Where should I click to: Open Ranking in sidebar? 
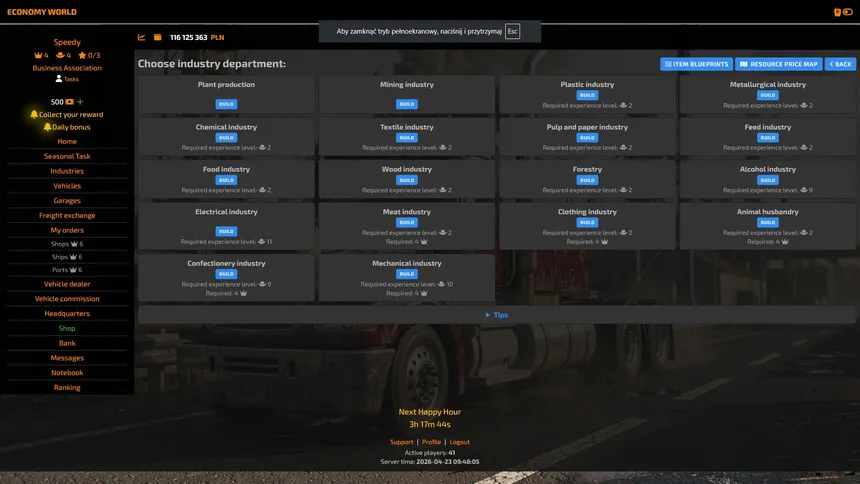(67, 388)
